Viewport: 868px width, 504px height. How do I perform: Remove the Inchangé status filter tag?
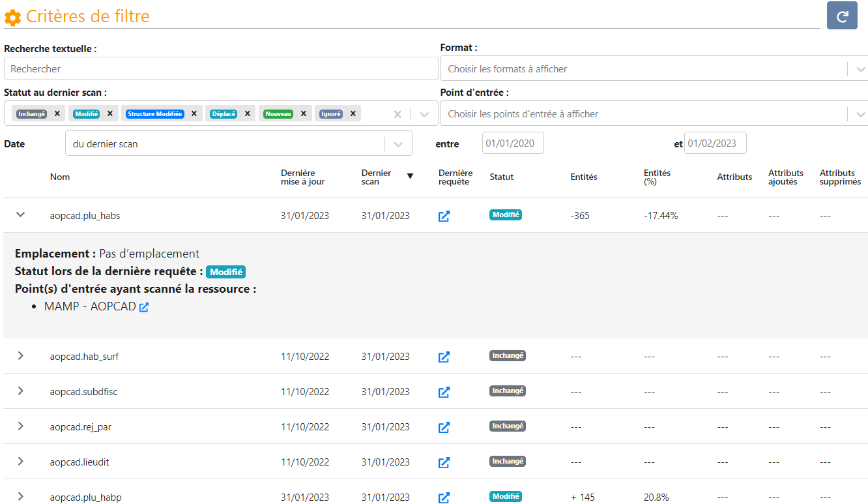(57, 113)
